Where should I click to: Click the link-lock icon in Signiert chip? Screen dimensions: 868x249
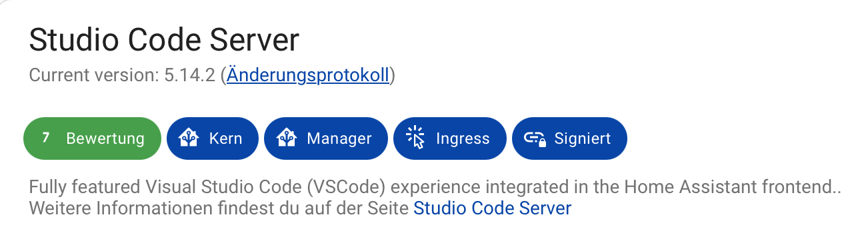[535, 138]
